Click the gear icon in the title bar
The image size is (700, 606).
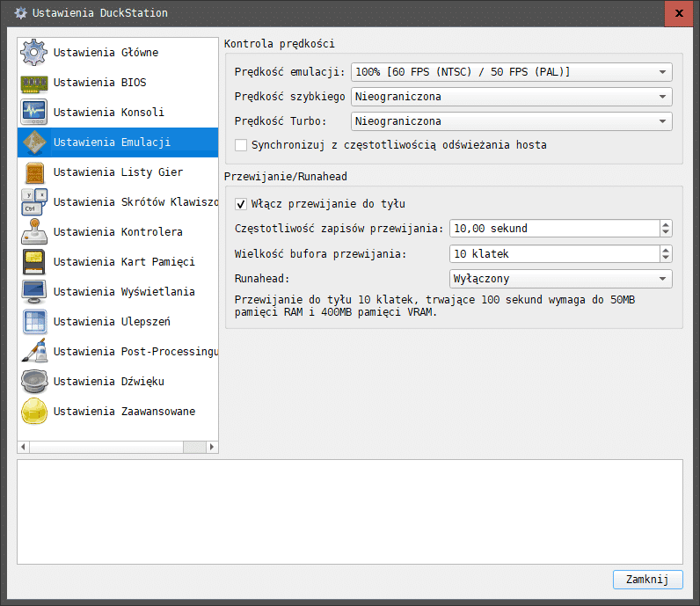pyautogui.click(x=20, y=13)
